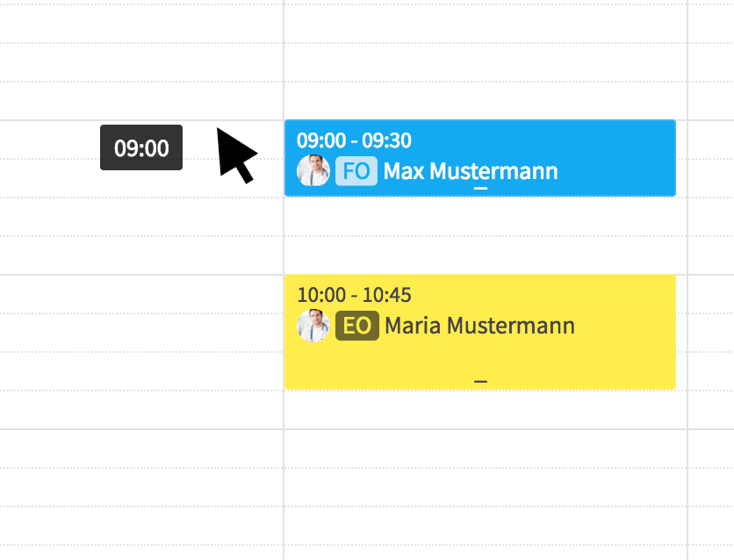Viewport: 734px width, 560px height.
Task: Click the doctor avatar in Max Mustermann's appointment
Action: [313, 171]
